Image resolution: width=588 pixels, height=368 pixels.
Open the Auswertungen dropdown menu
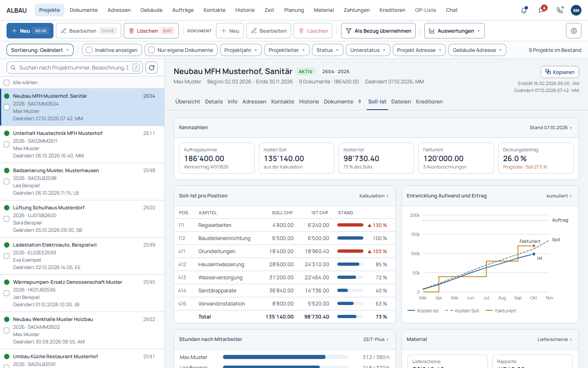click(x=454, y=31)
